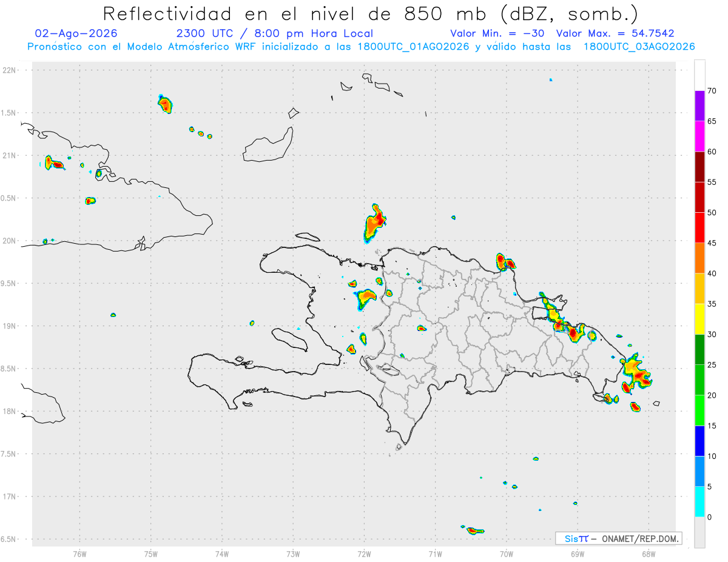Select the '0' colorbar value label
Viewport: 728px width, 562px height.
(710, 517)
